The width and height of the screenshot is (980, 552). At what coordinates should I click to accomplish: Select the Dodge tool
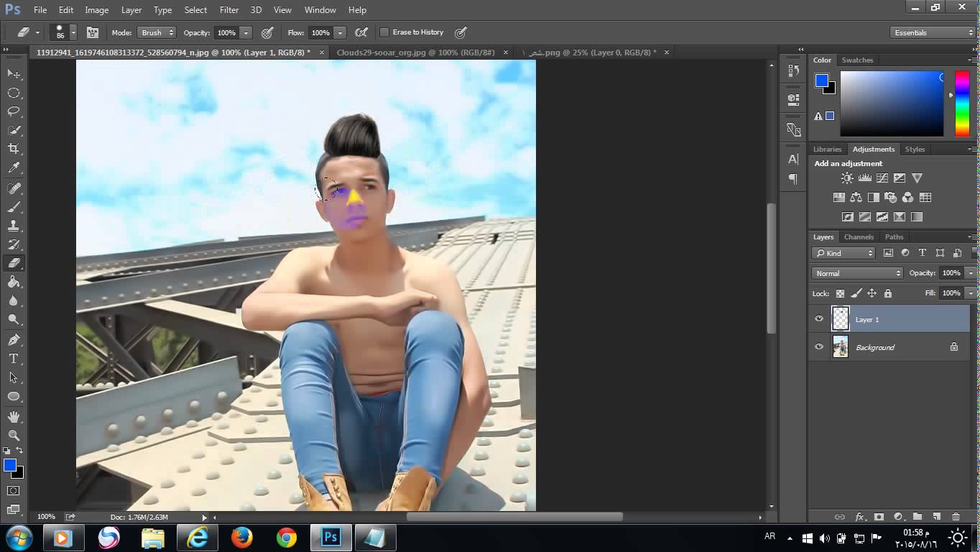(14, 319)
